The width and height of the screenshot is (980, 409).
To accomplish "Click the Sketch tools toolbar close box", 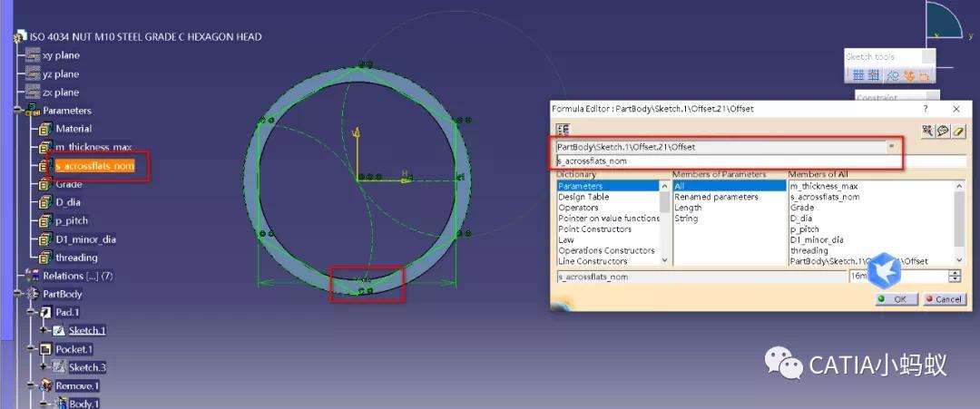I will [x=929, y=57].
